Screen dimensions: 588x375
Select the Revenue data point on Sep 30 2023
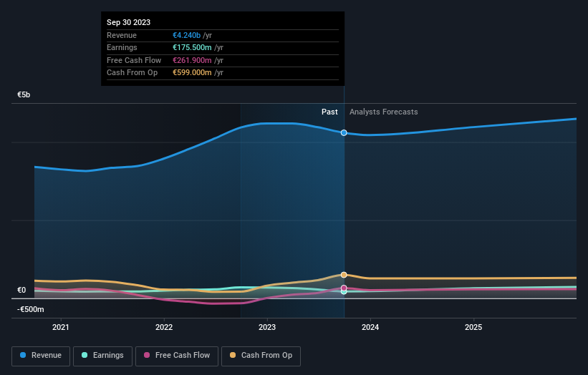click(344, 132)
